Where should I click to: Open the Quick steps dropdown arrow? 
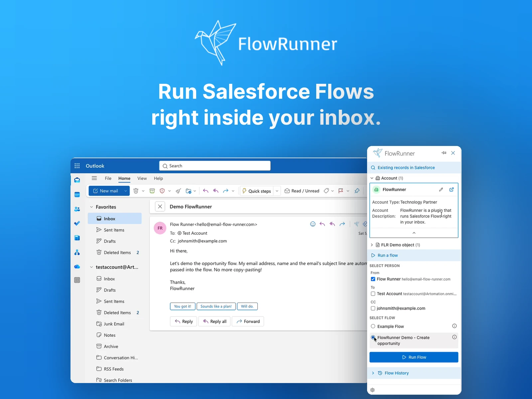point(277,191)
